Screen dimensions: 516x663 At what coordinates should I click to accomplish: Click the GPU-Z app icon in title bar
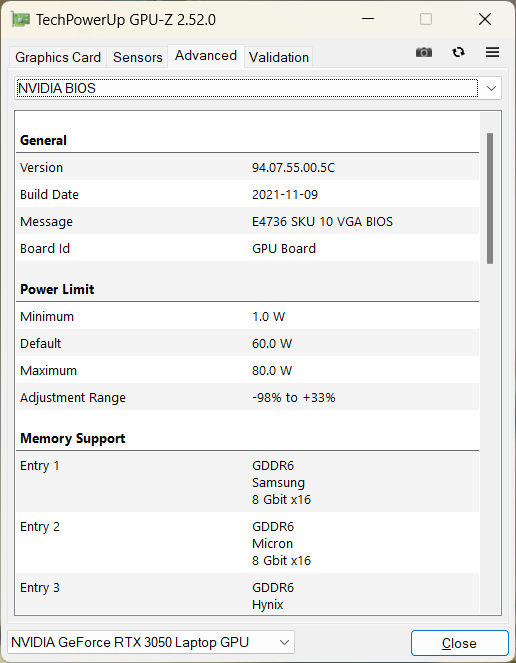(x=20, y=20)
